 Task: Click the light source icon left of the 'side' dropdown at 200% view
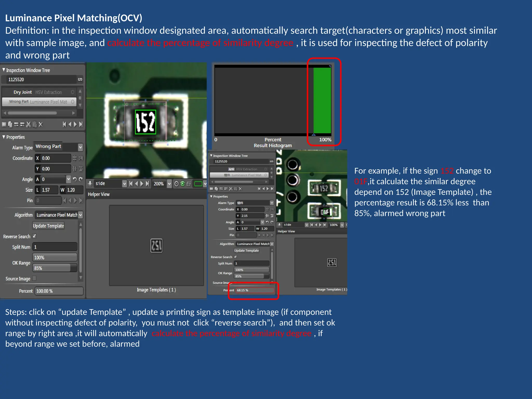(90, 184)
